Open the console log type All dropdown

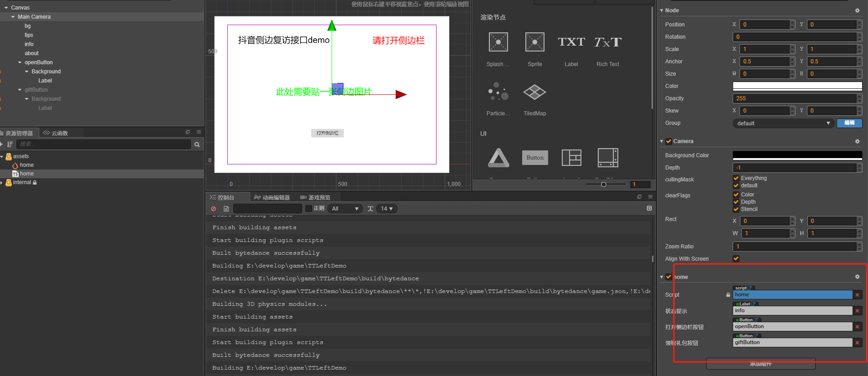(x=345, y=209)
